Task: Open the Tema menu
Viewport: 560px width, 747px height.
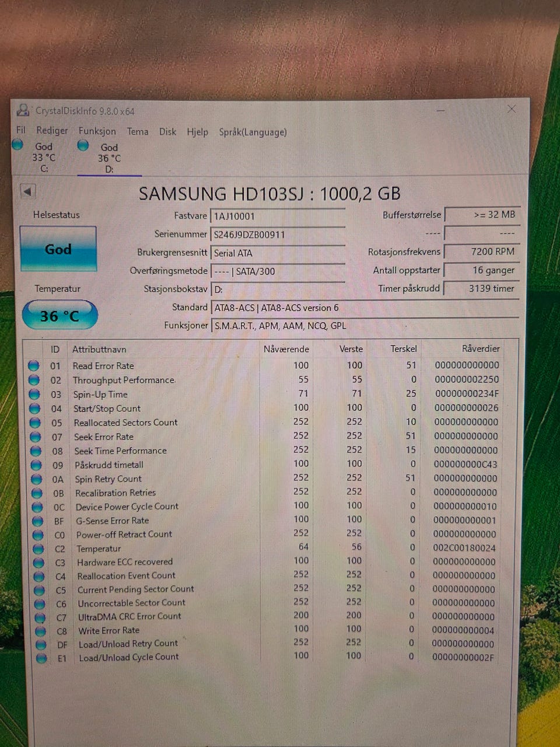Action: point(138,131)
